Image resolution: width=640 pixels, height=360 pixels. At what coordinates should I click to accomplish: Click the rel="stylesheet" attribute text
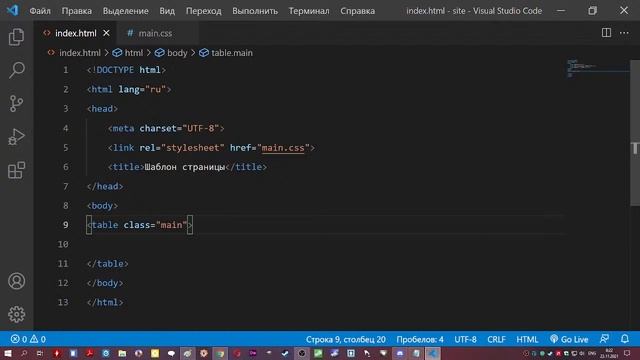tap(182, 148)
